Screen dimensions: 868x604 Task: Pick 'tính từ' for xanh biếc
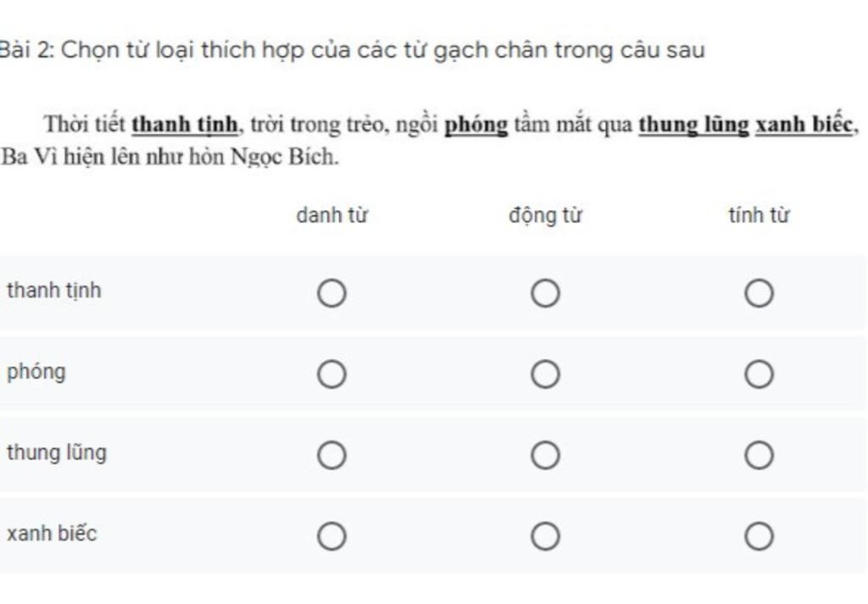point(759,536)
